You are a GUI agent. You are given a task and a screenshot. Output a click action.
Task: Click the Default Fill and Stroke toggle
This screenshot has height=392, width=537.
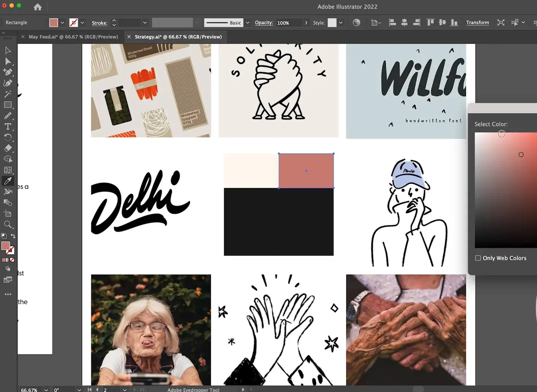tap(4, 236)
